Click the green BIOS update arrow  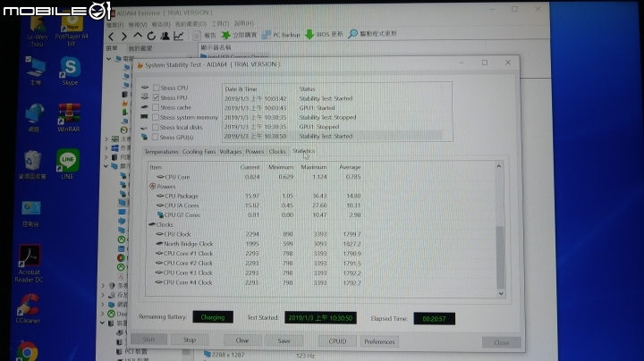point(309,35)
